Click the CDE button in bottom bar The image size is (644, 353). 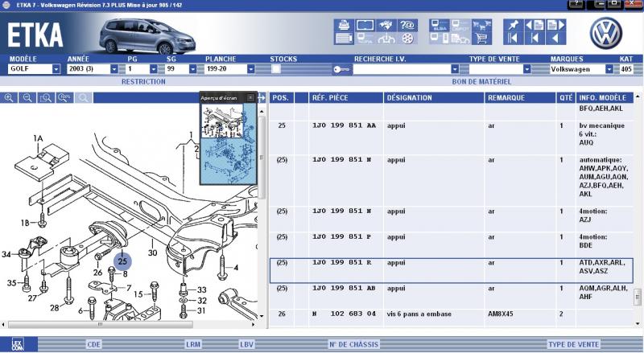point(93,344)
